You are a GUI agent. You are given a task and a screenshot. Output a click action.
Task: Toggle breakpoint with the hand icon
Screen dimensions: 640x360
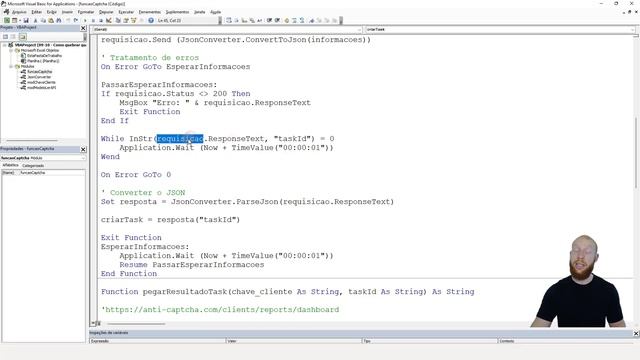click(x=287, y=20)
